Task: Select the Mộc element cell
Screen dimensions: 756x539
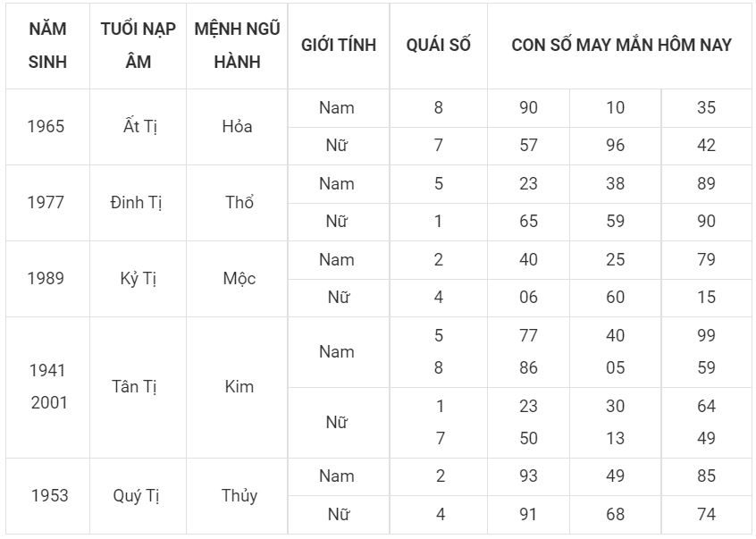Action: [x=237, y=279]
